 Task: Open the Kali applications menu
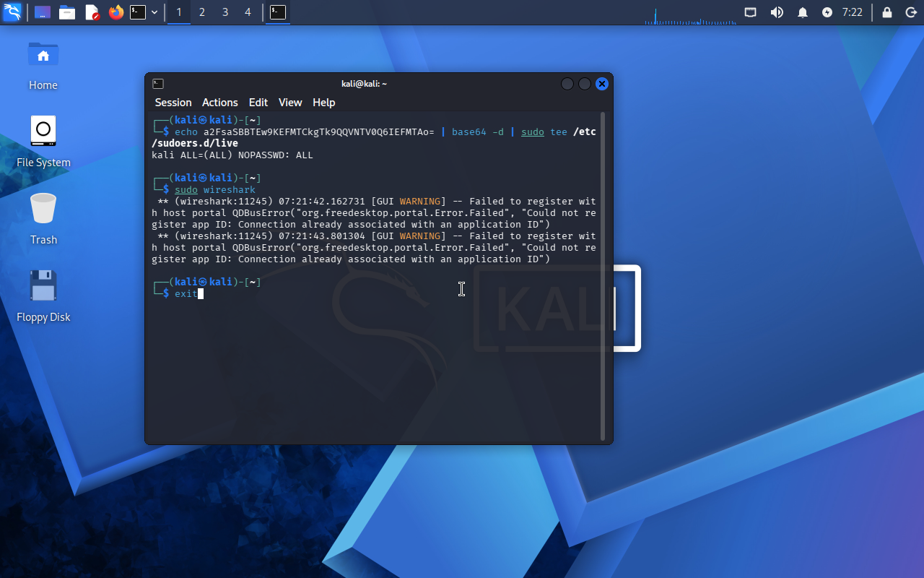click(x=12, y=12)
